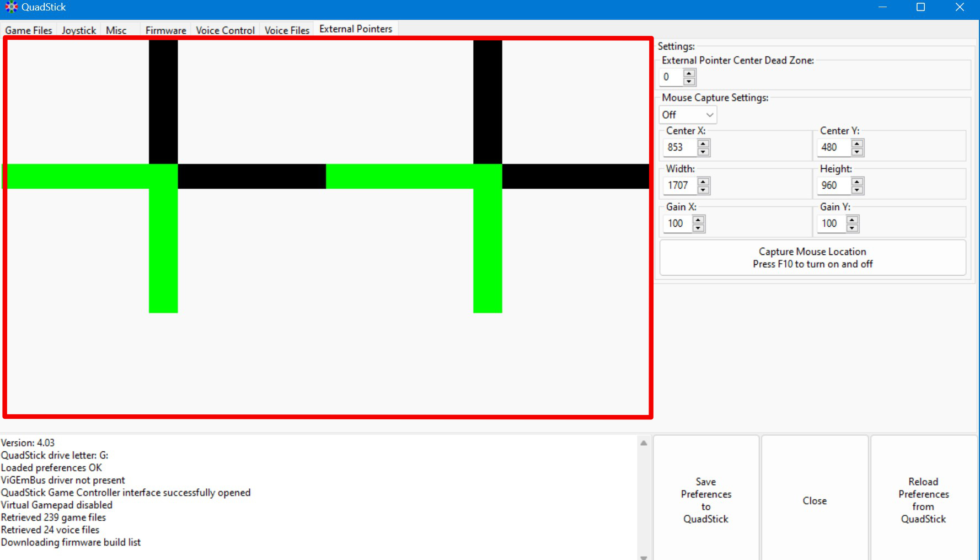Decrease the Height spinner value
This screenshot has height=560, width=980.
point(857,190)
